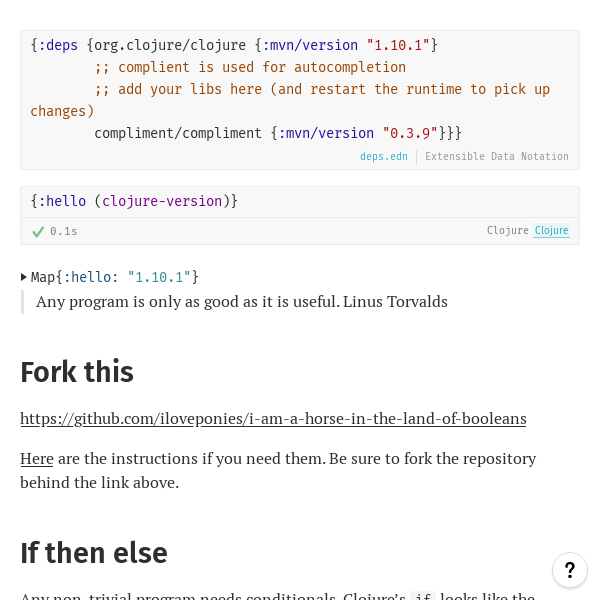600x600 pixels.
Task: Click the "0.3.9" version string in deps
Action: 410,133
